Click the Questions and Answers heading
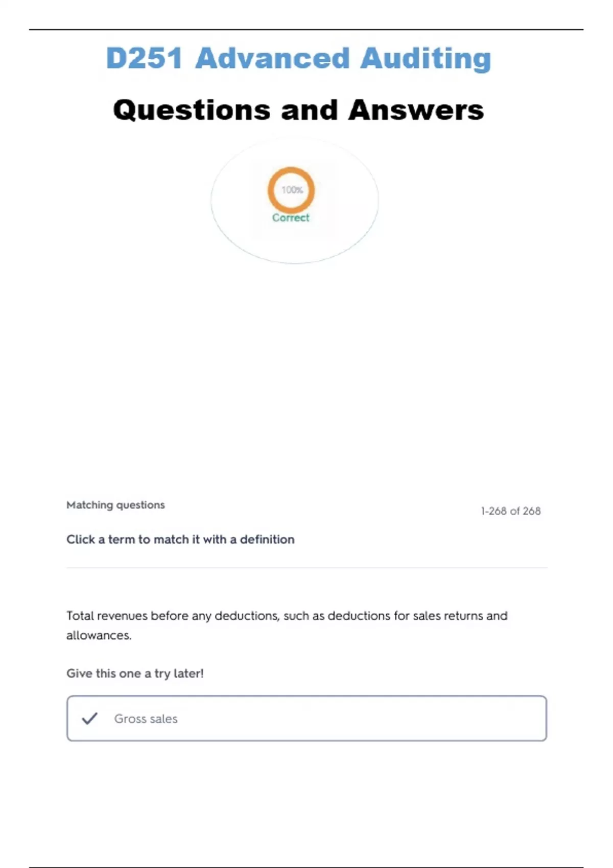This screenshot has width=613, height=868. tap(298, 110)
